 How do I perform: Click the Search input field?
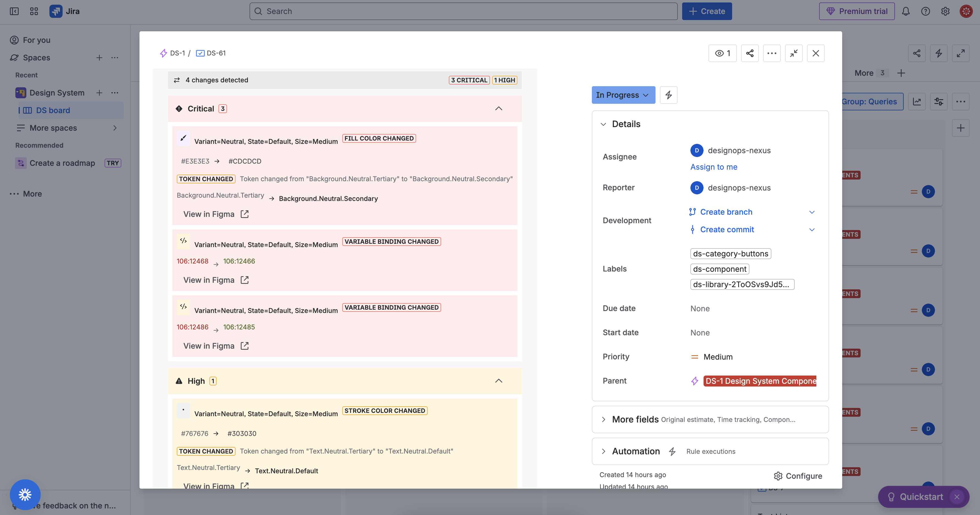pos(463,12)
